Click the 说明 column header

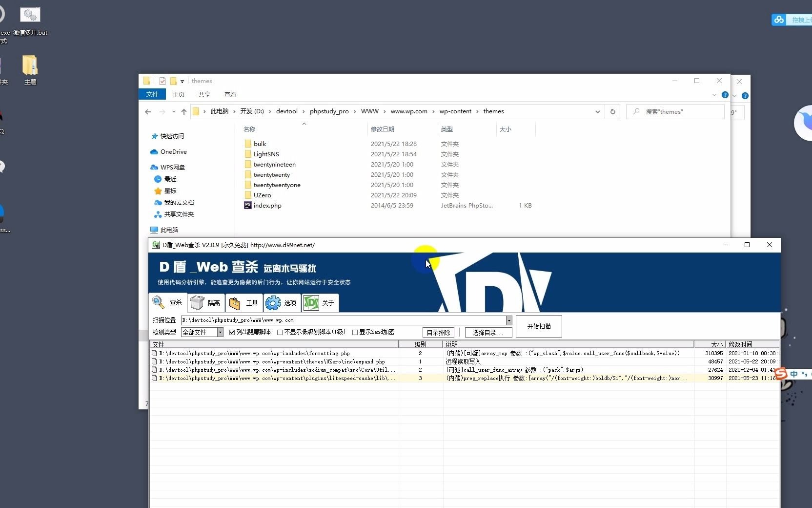tap(568, 344)
